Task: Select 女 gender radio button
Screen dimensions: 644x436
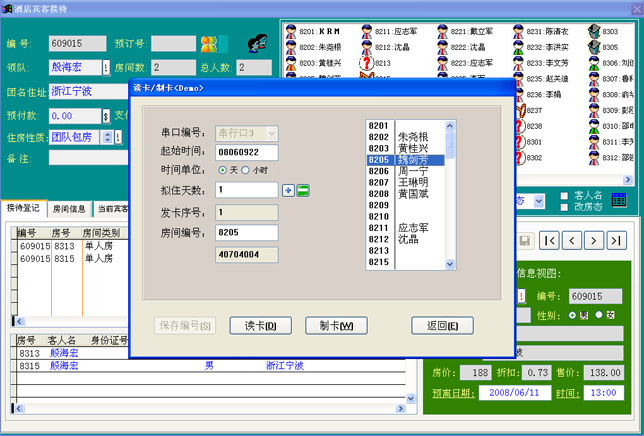Action: point(599,316)
